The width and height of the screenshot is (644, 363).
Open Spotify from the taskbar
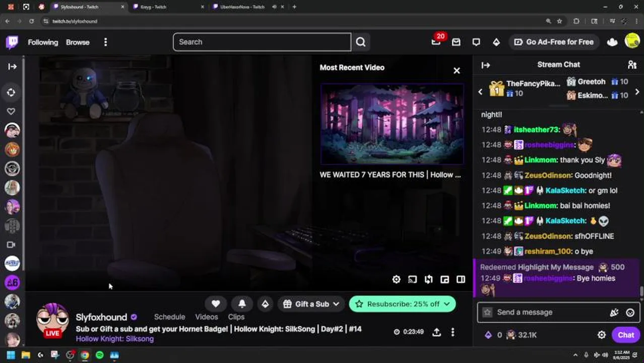point(100,355)
